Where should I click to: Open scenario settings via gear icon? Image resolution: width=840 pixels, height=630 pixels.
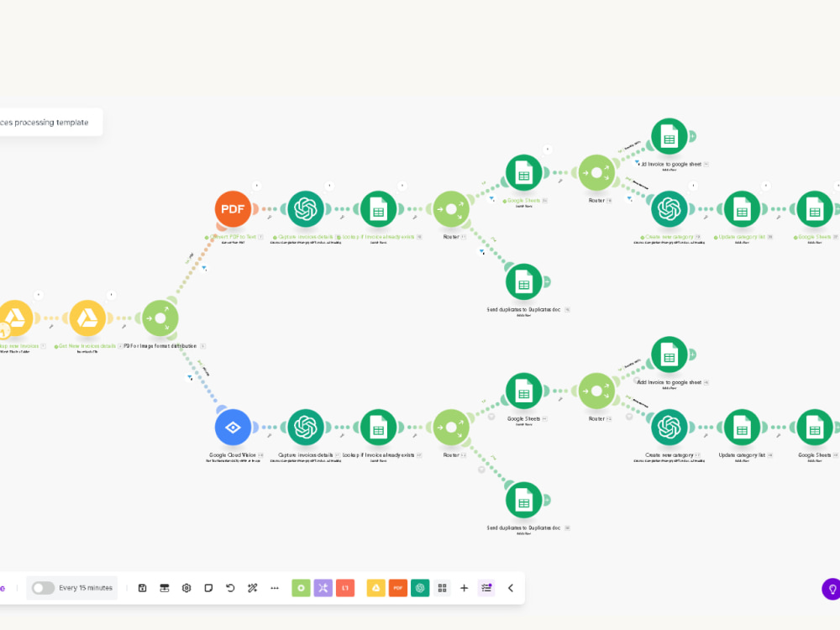coord(186,588)
